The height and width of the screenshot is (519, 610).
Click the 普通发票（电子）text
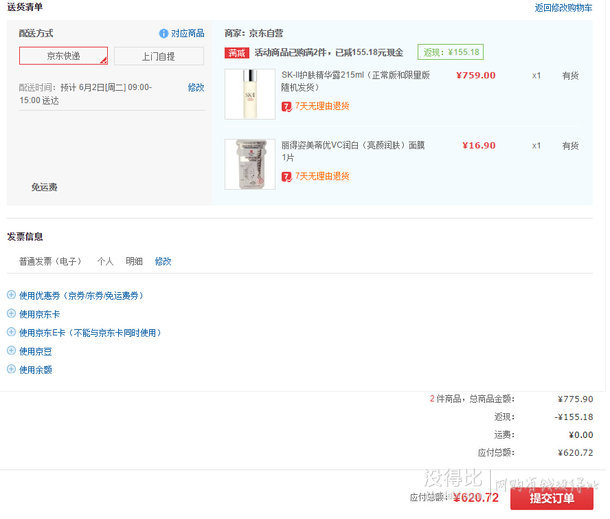(50, 261)
